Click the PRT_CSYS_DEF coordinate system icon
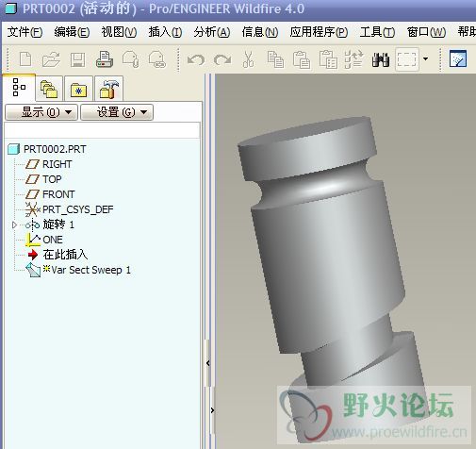 pos(33,209)
